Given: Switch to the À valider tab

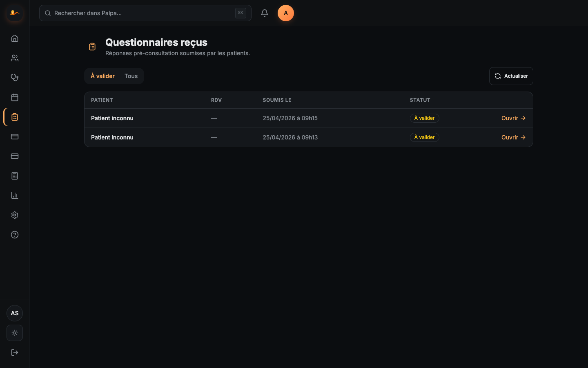Looking at the screenshot, I should click(x=102, y=76).
